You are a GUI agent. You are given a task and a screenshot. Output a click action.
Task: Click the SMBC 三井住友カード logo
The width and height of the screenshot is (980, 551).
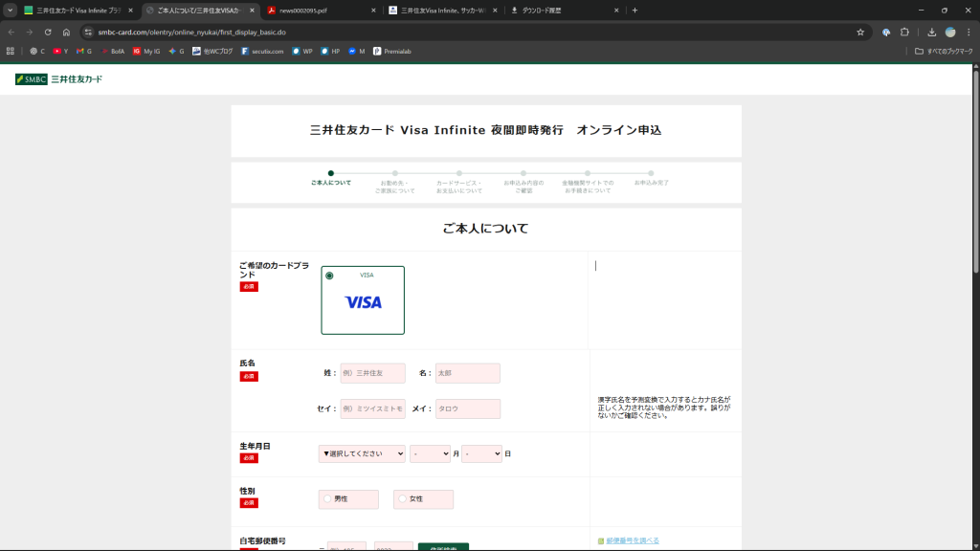pos(58,79)
